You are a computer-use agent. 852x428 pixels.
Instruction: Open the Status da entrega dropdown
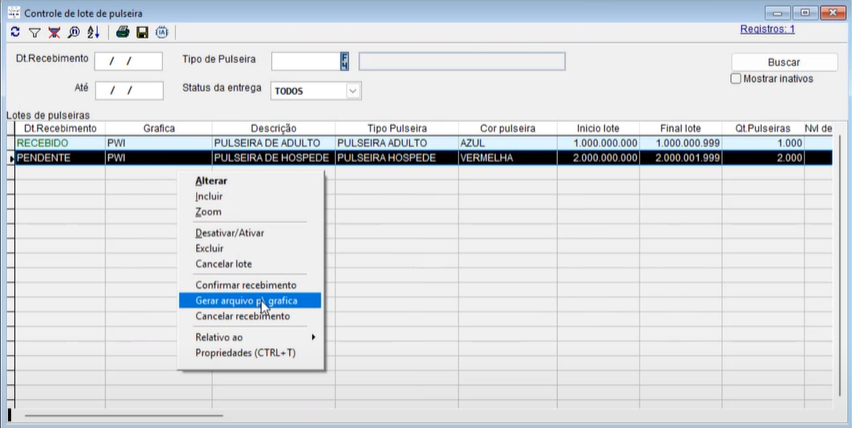[352, 91]
